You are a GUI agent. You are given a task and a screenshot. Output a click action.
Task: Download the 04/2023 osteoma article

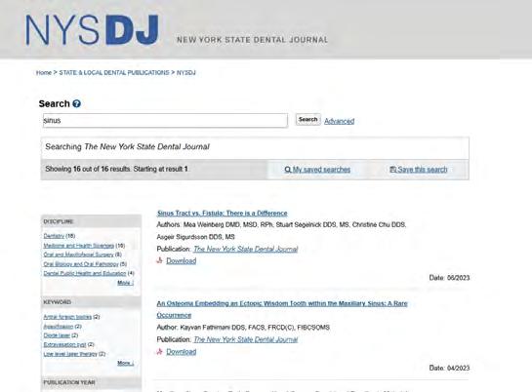[182, 352]
